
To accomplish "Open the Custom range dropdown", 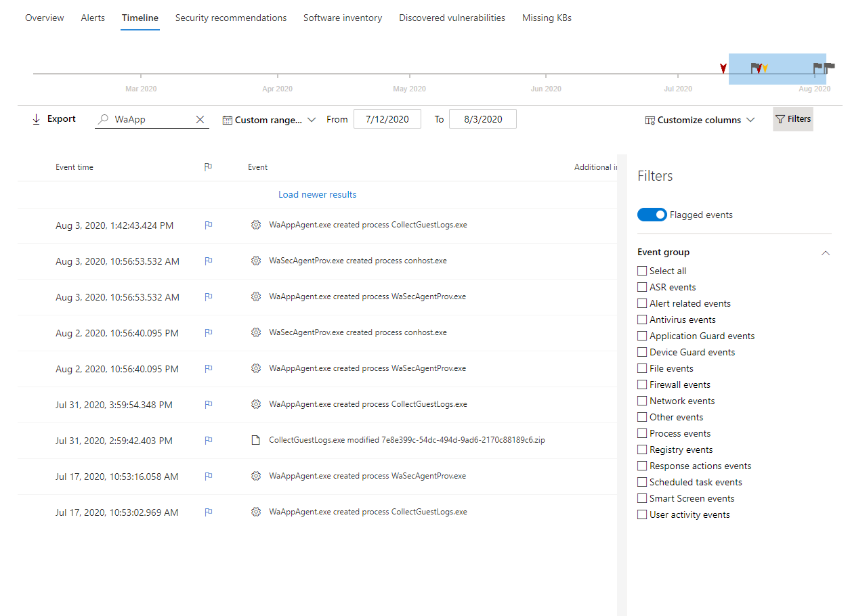I will tap(312, 119).
